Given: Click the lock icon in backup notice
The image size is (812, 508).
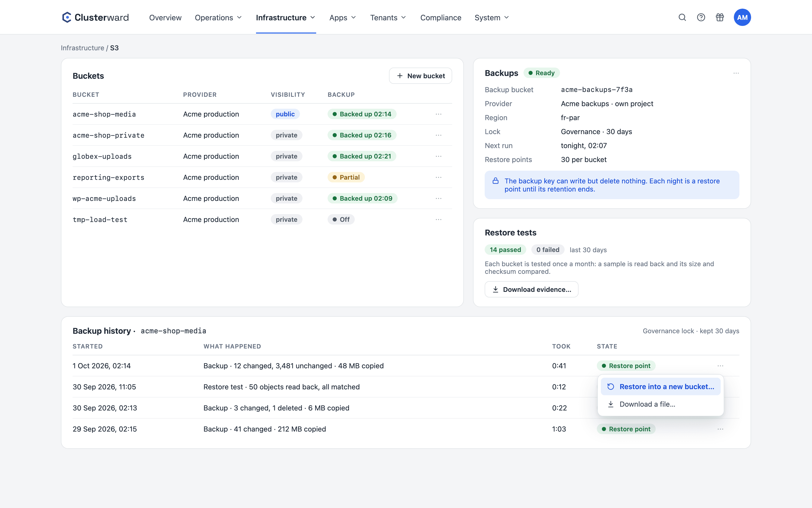Looking at the screenshot, I should (496, 181).
